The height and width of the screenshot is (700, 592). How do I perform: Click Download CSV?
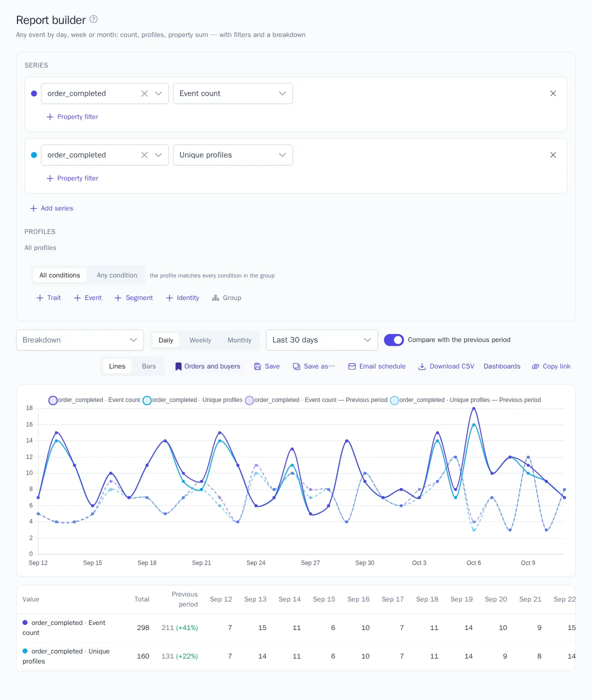pos(446,366)
